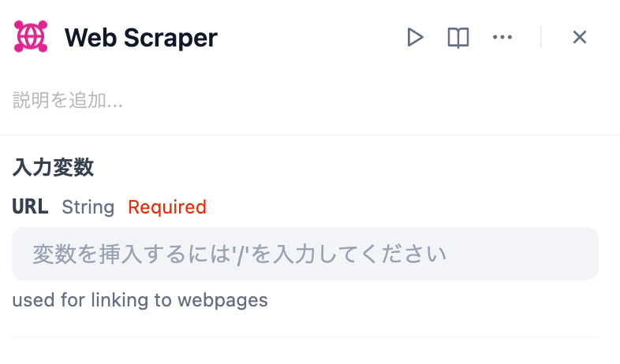Run the Web Scraper node with play icon

tap(415, 37)
